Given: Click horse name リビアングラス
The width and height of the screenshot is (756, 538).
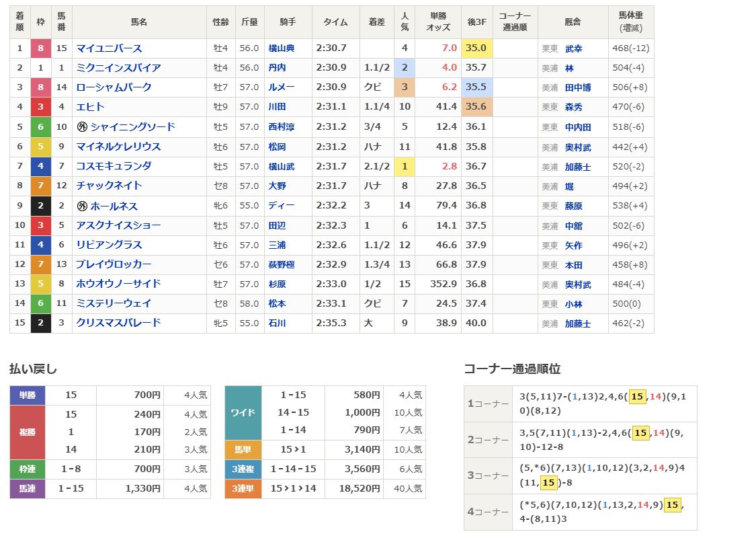Looking at the screenshot, I should (x=109, y=245).
